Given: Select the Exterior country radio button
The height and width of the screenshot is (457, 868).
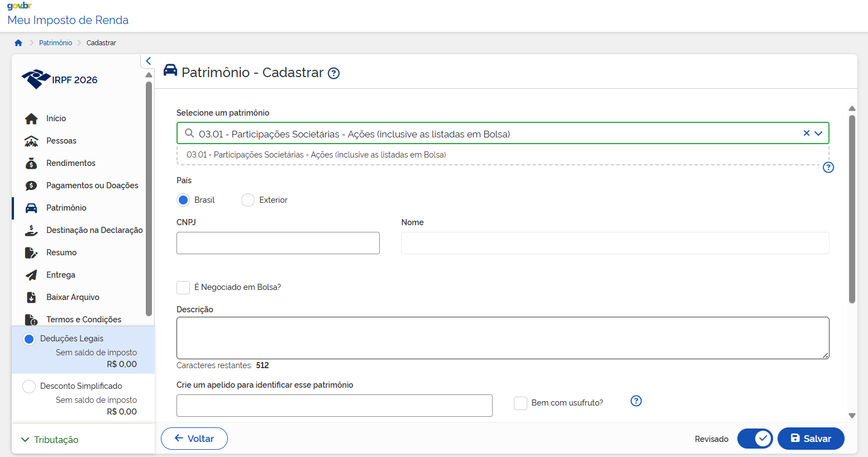Looking at the screenshot, I should click(x=248, y=200).
